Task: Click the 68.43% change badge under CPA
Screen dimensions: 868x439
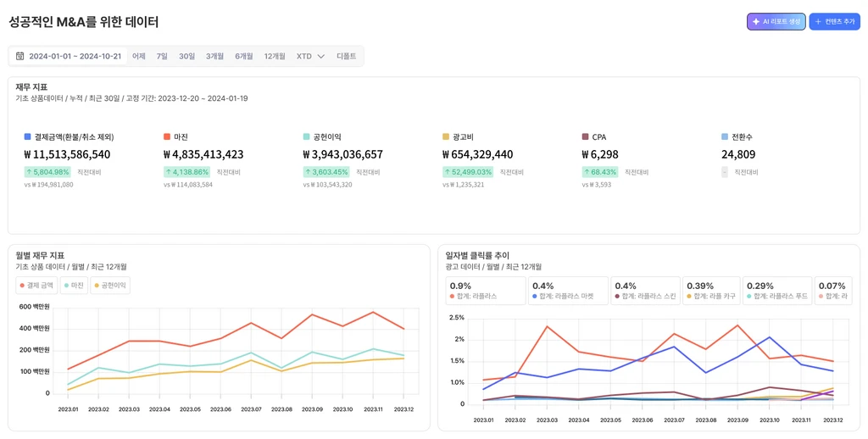Action: tap(599, 172)
